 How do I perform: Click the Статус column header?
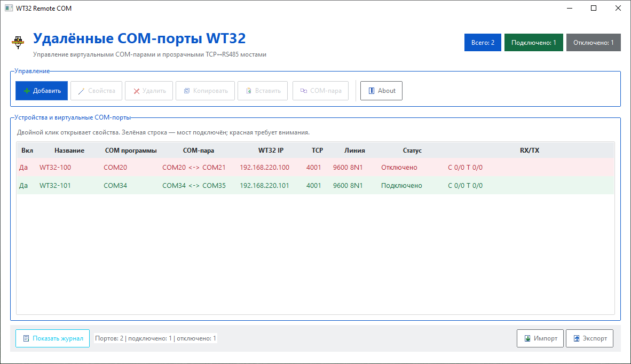click(412, 151)
